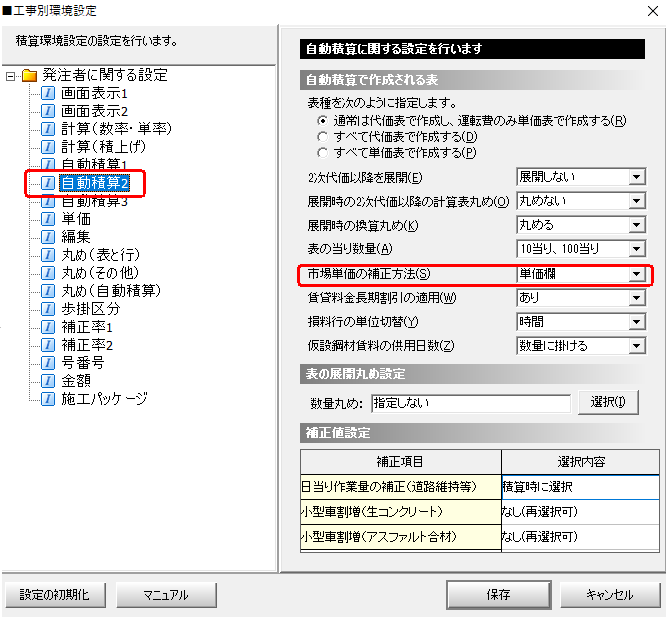Click the 設定の初期化 button
This screenshot has height=618, width=666.
(x=55, y=595)
